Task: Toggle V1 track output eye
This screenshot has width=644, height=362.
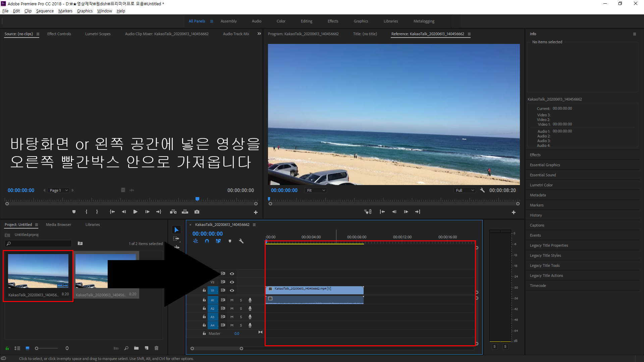Action: pos(232,290)
